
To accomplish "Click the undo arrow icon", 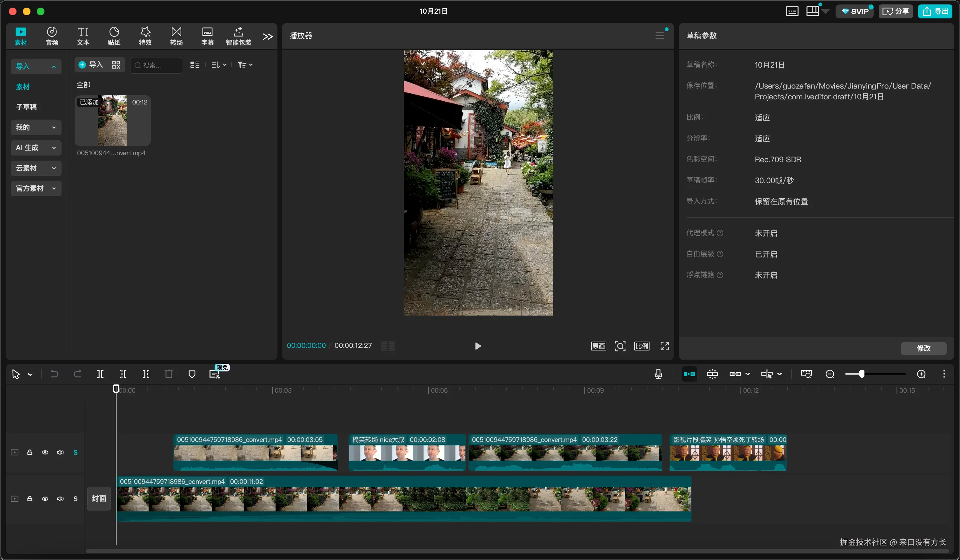I will [x=55, y=374].
